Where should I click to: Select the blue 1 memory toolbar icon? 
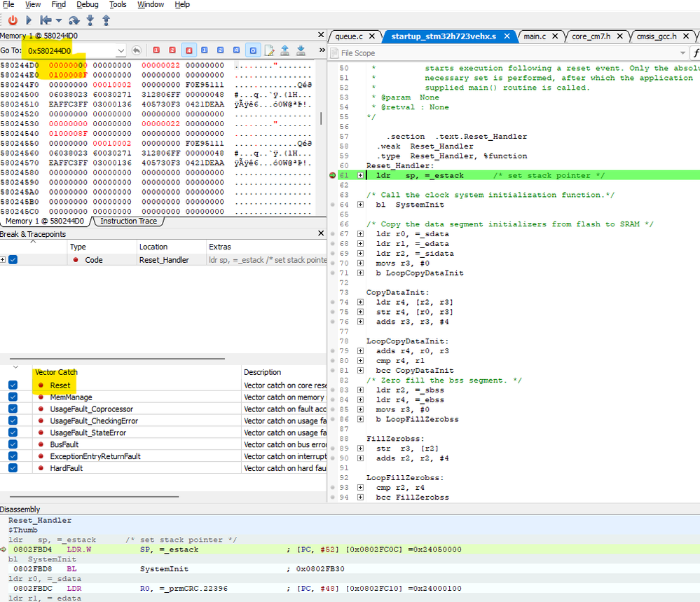click(x=205, y=50)
